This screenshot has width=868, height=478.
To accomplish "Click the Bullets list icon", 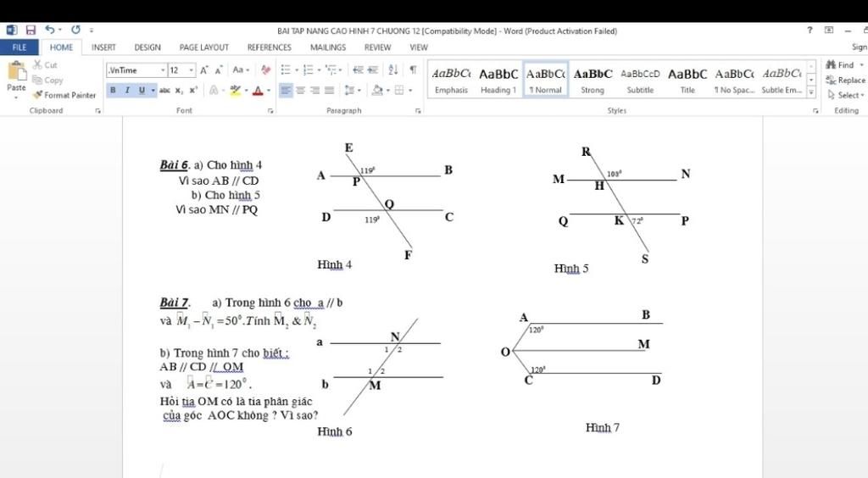I will click(x=286, y=69).
